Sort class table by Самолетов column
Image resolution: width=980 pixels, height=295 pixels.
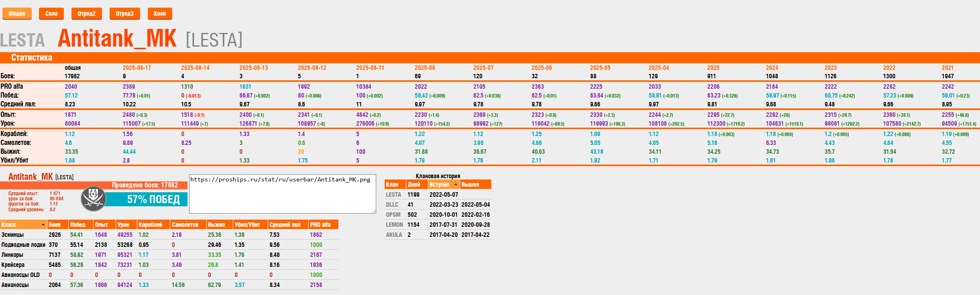188,225
